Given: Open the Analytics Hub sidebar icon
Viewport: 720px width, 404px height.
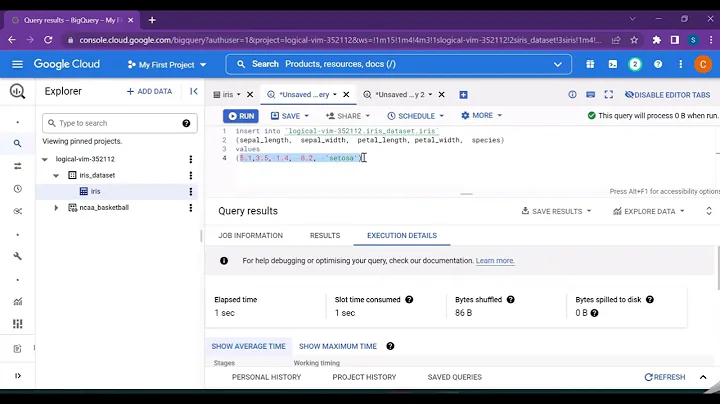Looking at the screenshot, I should 17,211.
